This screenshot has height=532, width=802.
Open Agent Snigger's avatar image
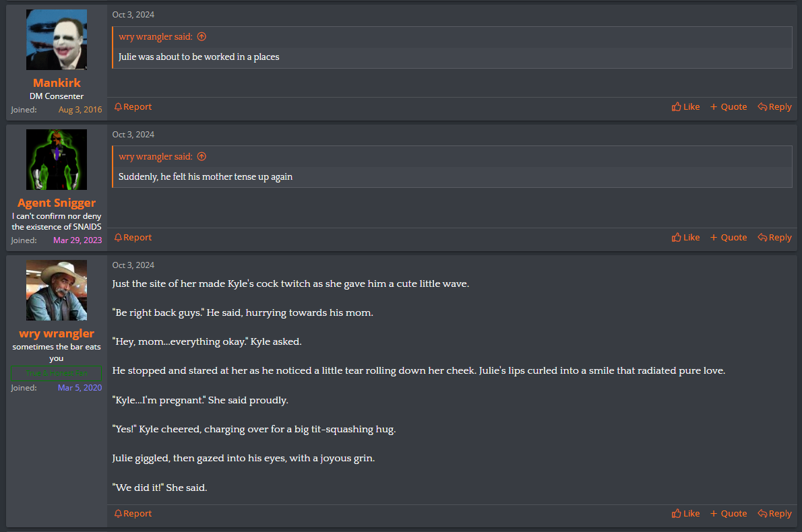56,160
